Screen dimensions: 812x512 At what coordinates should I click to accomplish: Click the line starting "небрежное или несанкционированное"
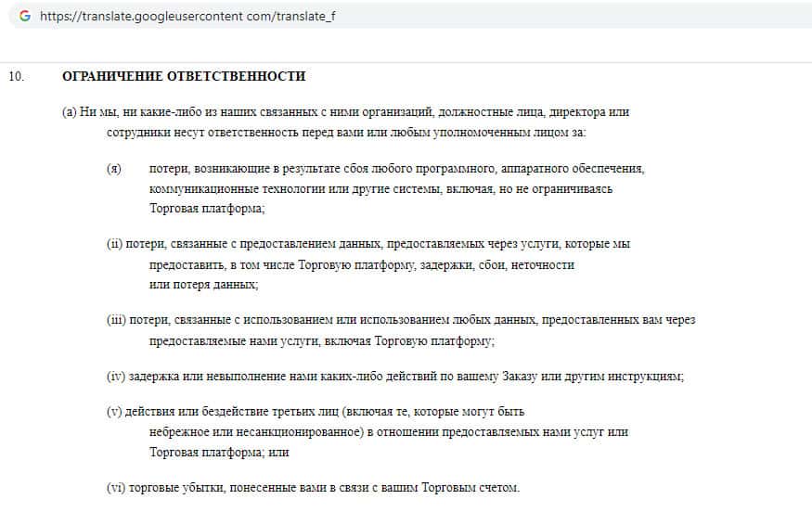(x=389, y=432)
